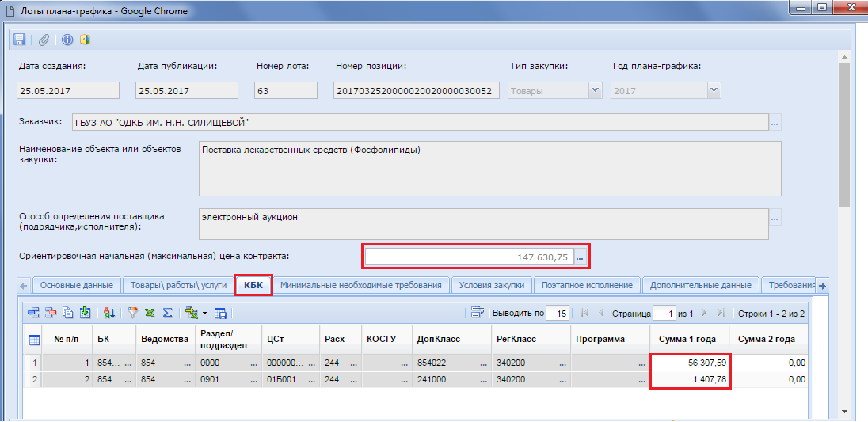The height and width of the screenshot is (422, 868).
Task: Open attachments via the paperclip icon
Action: tap(44, 40)
